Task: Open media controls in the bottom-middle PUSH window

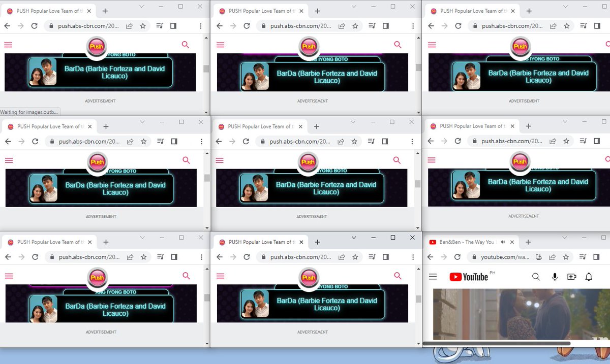Action: point(373,257)
